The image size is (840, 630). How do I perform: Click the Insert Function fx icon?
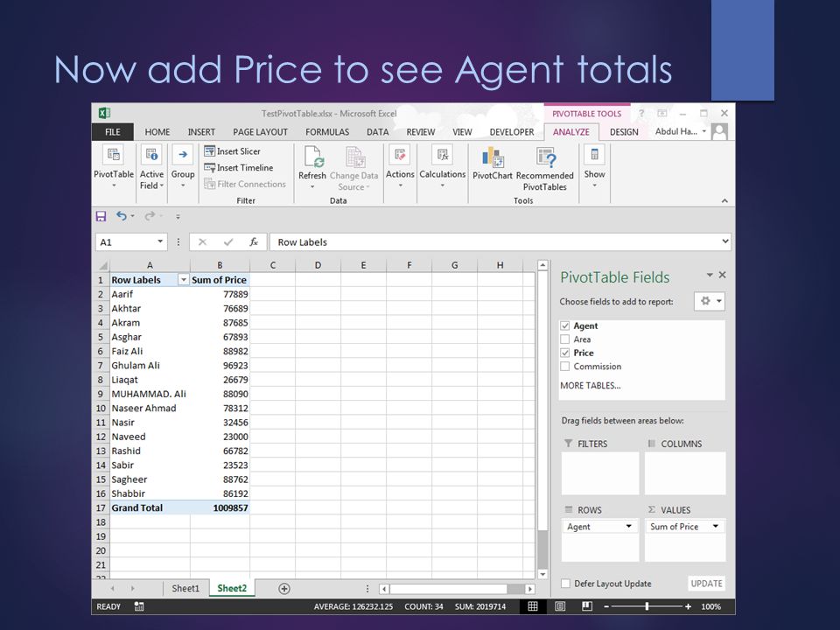pos(254,242)
